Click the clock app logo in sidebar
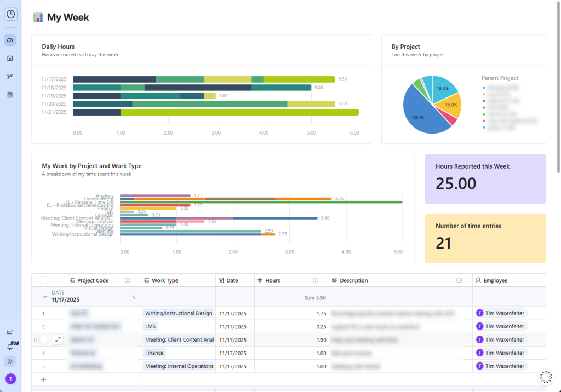 11,14
